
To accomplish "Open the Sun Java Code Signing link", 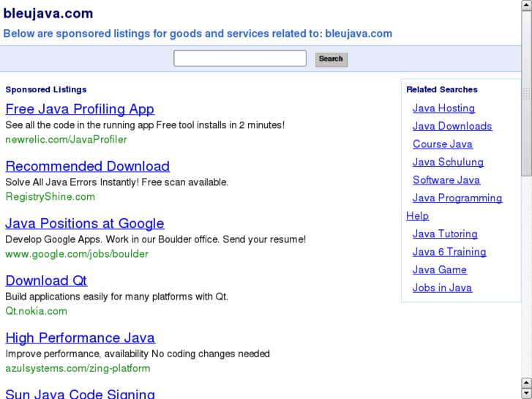I will click(x=80, y=394).
